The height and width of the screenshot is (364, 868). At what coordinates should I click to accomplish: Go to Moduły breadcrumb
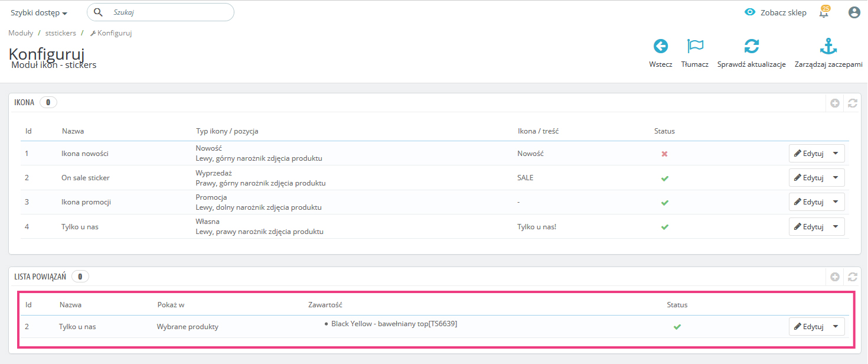(x=21, y=33)
